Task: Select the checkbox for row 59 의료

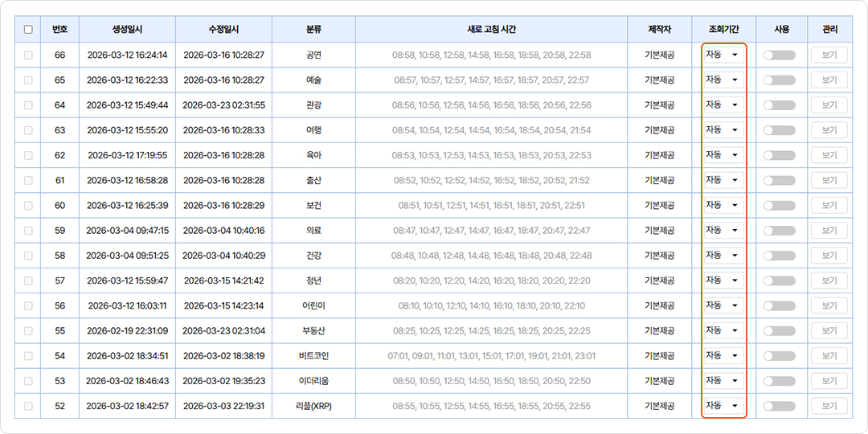Action: [28, 231]
